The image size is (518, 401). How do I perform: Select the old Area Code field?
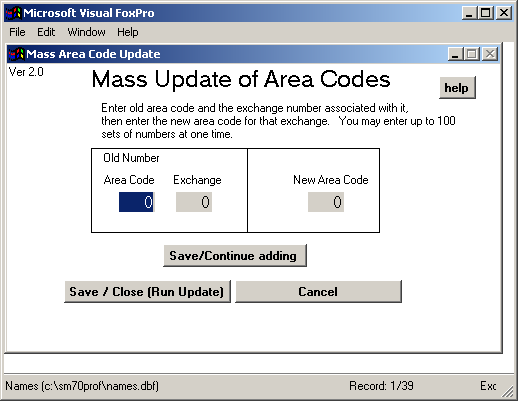click(137, 202)
